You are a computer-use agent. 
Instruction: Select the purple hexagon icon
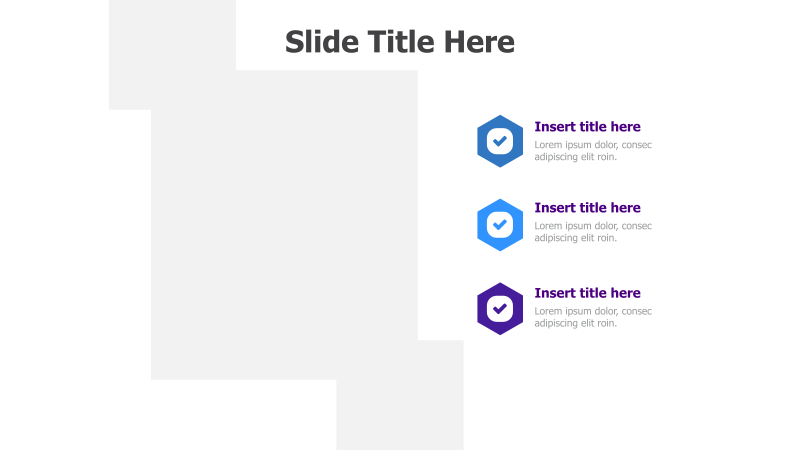[500, 309]
